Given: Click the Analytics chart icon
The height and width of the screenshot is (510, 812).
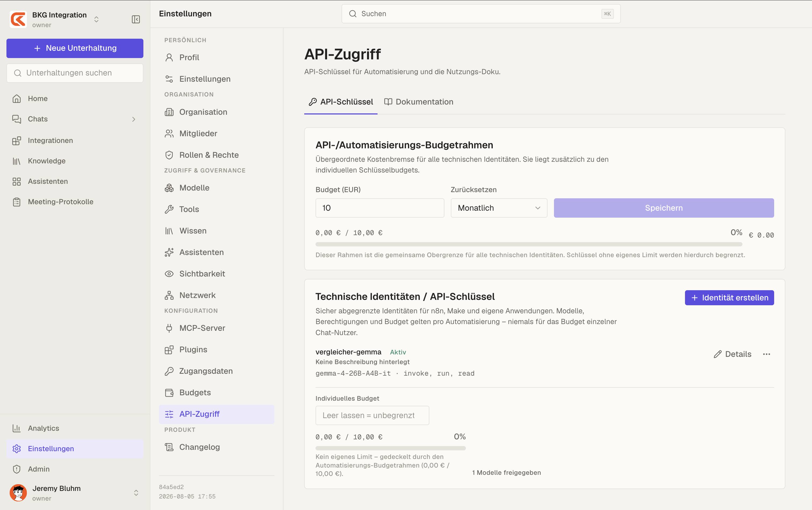Looking at the screenshot, I should pyautogui.click(x=17, y=428).
